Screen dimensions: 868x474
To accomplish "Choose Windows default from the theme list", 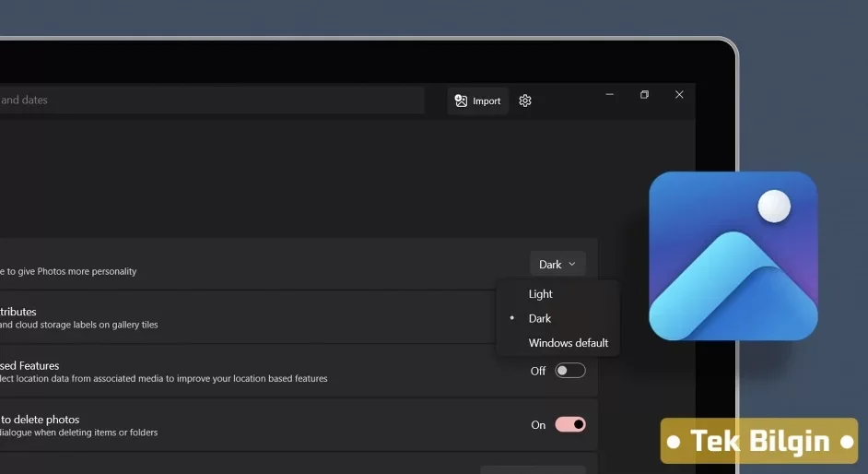I will click(x=568, y=343).
